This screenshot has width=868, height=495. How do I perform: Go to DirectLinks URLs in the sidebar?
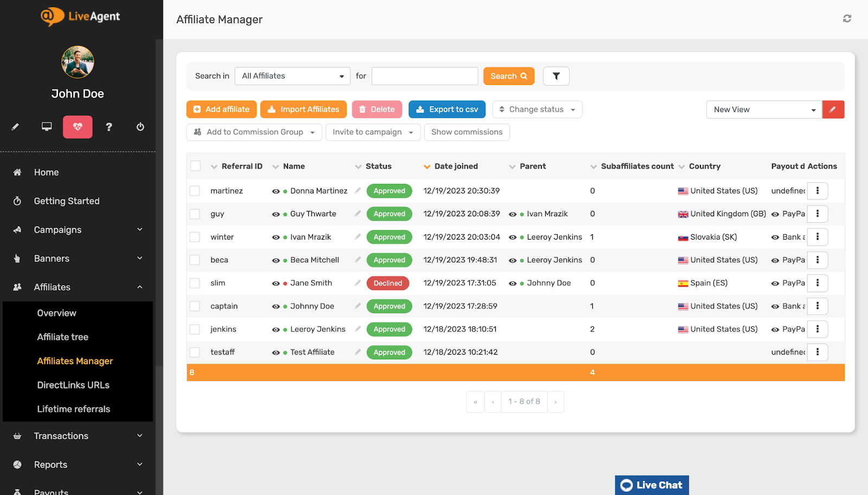pos(73,384)
